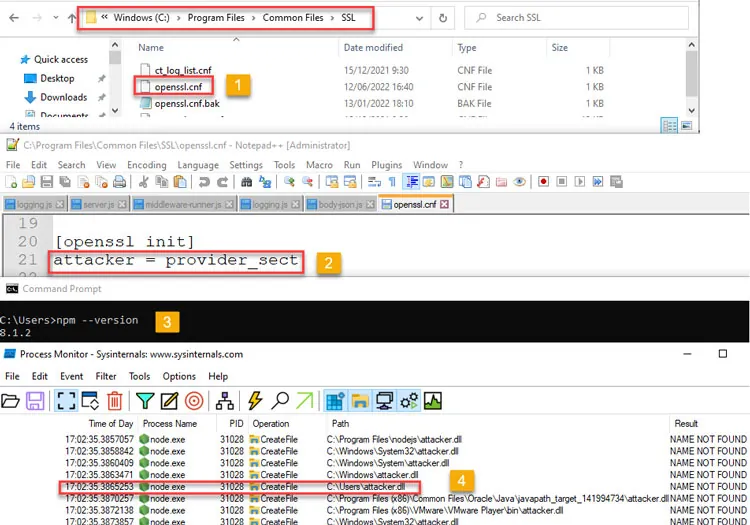
Task: Switch Explorer to Details view icon
Action: click(x=669, y=126)
